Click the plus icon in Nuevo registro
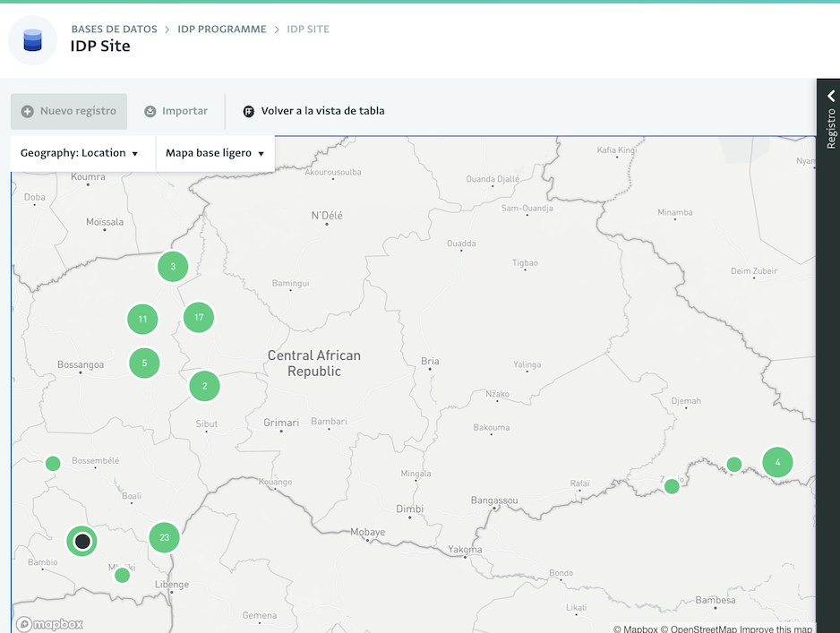840x633 pixels. (28, 111)
